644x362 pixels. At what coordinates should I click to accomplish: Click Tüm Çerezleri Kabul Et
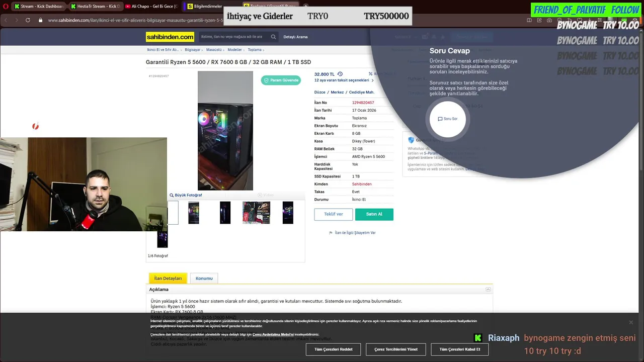click(460, 349)
